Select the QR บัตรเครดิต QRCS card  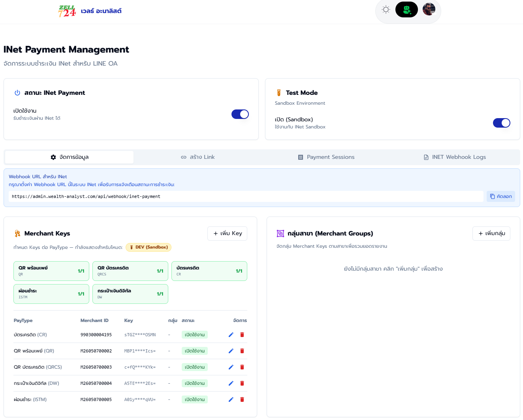[130, 271]
